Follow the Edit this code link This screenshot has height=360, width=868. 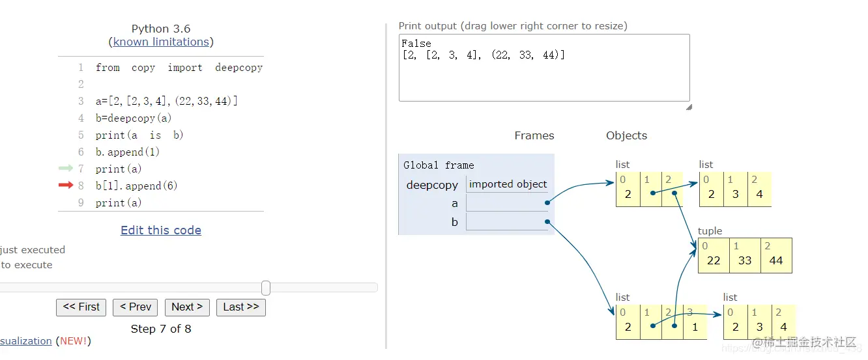(161, 230)
